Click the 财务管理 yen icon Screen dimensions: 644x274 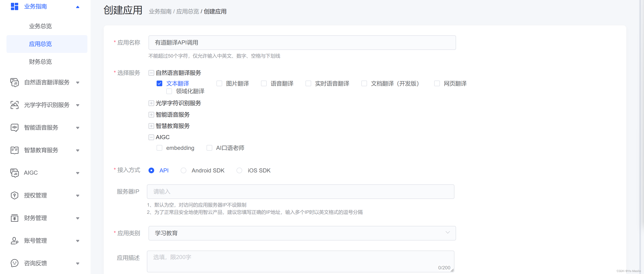pyautogui.click(x=15, y=218)
